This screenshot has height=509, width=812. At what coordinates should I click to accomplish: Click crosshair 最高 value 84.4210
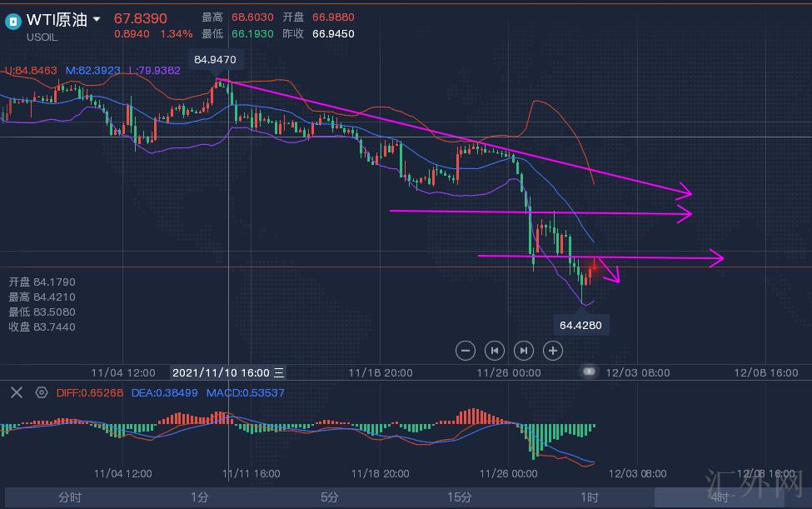54,297
